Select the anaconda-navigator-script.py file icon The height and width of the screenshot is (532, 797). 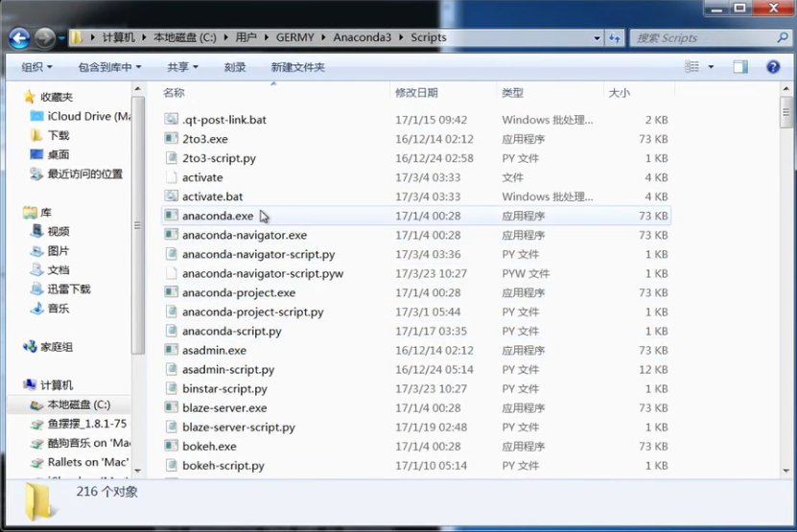tap(172, 254)
